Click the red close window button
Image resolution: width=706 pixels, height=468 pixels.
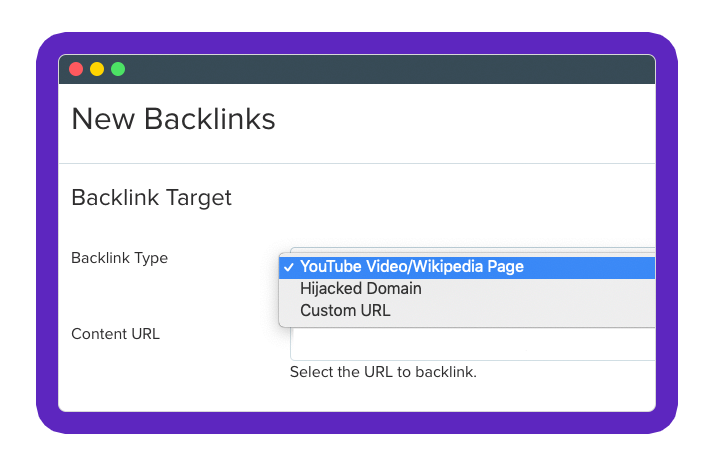[76, 69]
